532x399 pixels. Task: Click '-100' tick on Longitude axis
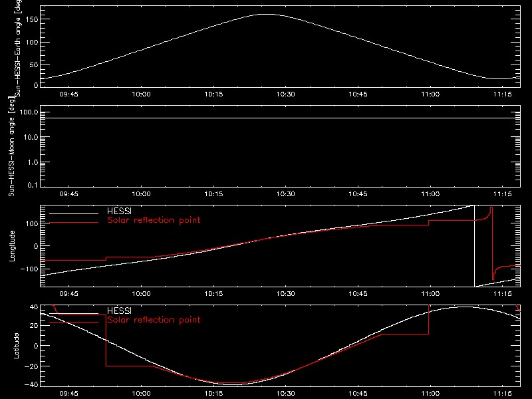[29, 269]
